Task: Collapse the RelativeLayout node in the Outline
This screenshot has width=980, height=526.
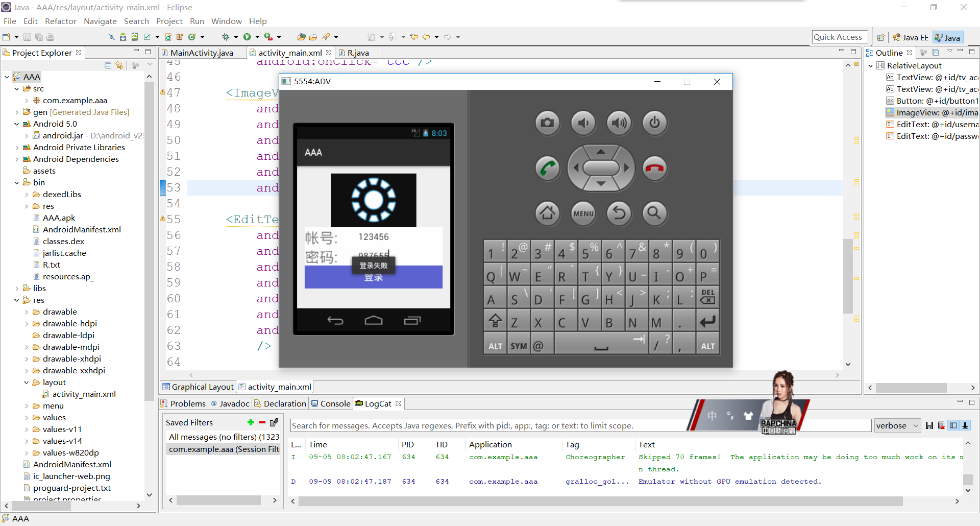Action: pyautogui.click(x=871, y=65)
